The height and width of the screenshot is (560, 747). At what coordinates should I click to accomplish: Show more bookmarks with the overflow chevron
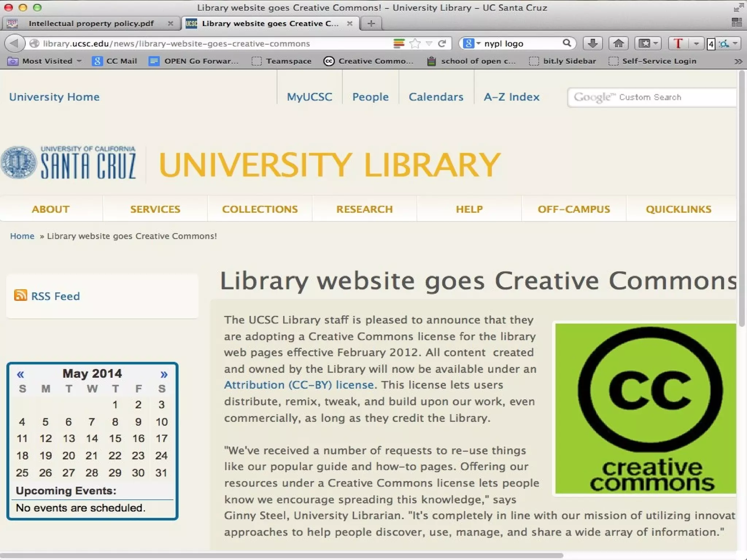(x=738, y=61)
